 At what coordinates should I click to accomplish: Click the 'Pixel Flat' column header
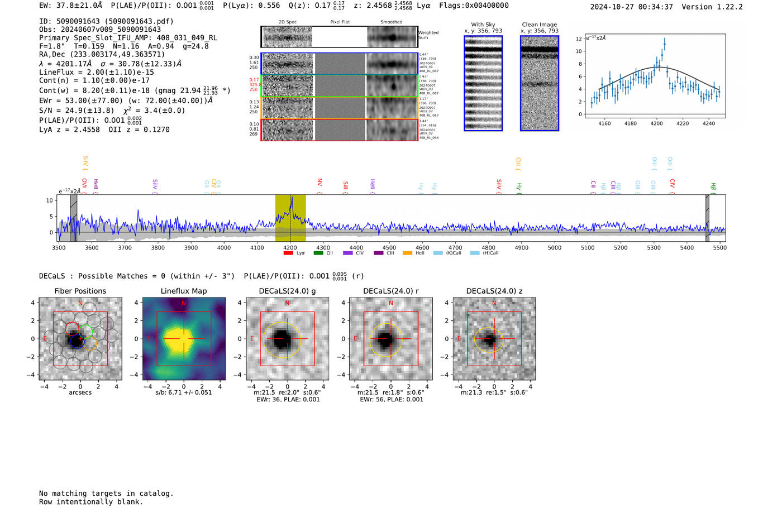tap(340, 22)
